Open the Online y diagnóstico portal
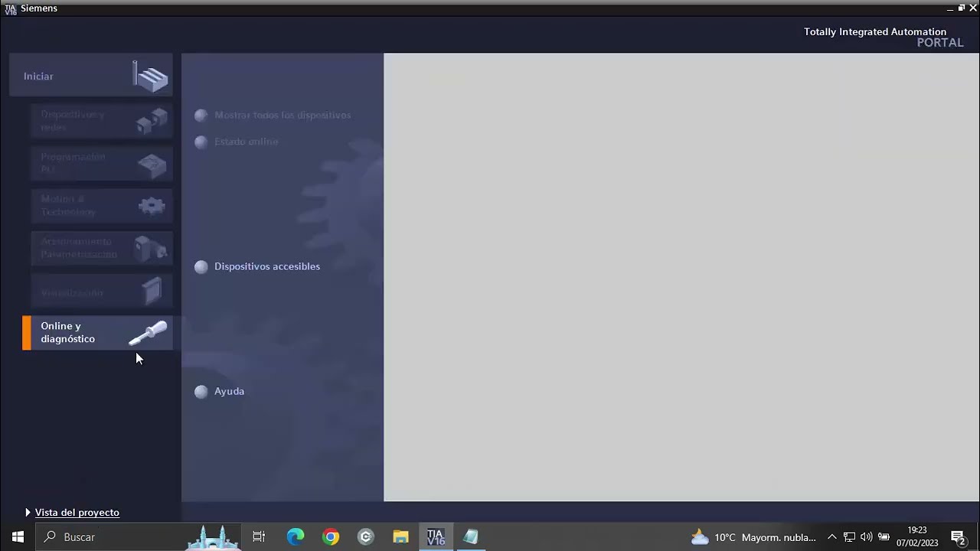The image size is (980, 551). [x=98, y=333]
